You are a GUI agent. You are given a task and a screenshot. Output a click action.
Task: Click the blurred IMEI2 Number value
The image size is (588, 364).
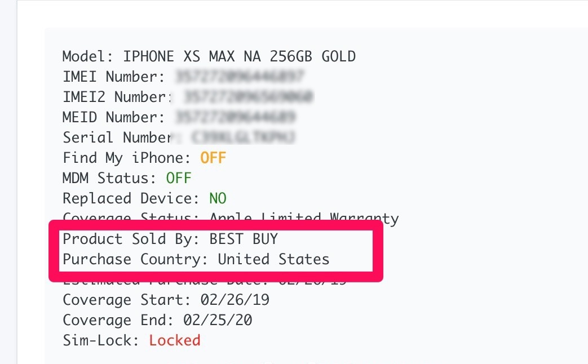coord(249,97)
